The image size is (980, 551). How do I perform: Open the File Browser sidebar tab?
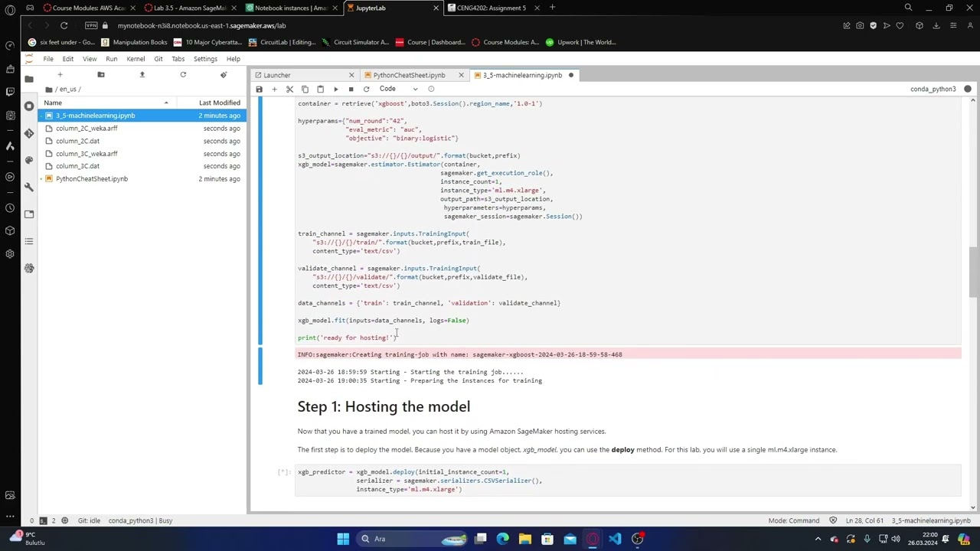click(x=29, y=79)
